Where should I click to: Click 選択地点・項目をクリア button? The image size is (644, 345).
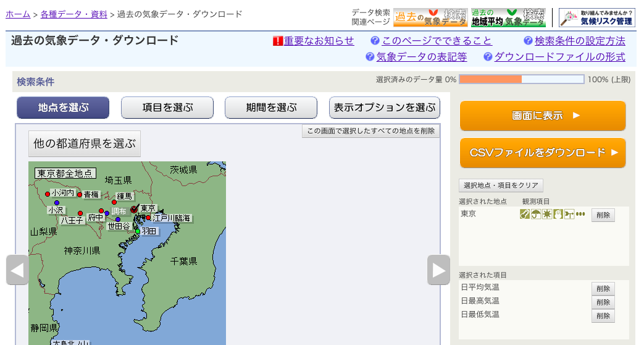[x=501, y=185]
